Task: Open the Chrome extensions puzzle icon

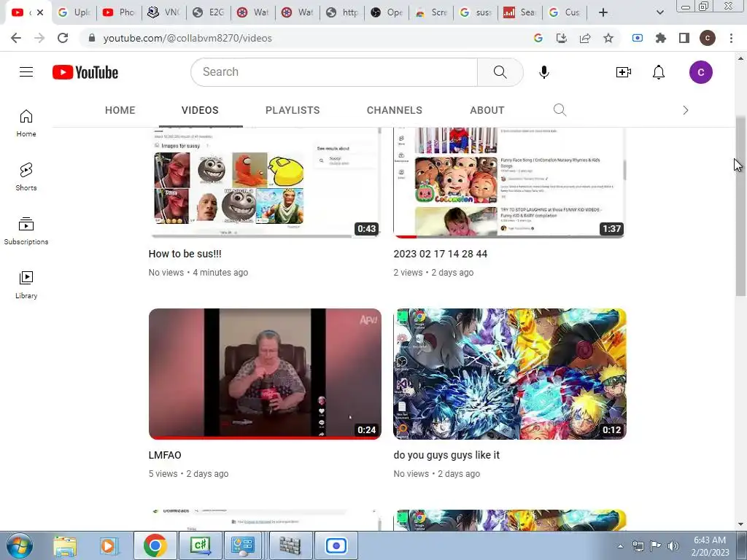Action: click(661, 38)
